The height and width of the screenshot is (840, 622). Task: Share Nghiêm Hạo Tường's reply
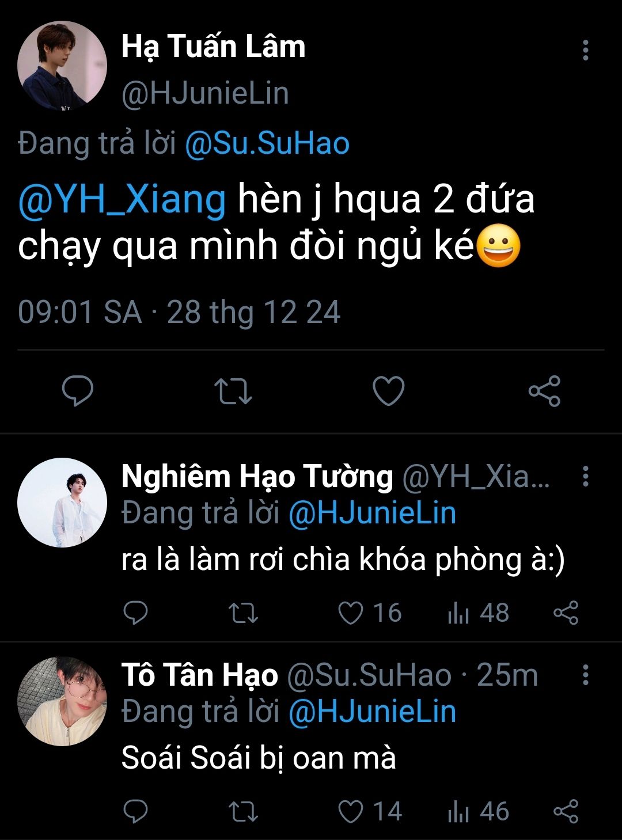(x=566, y=613)
